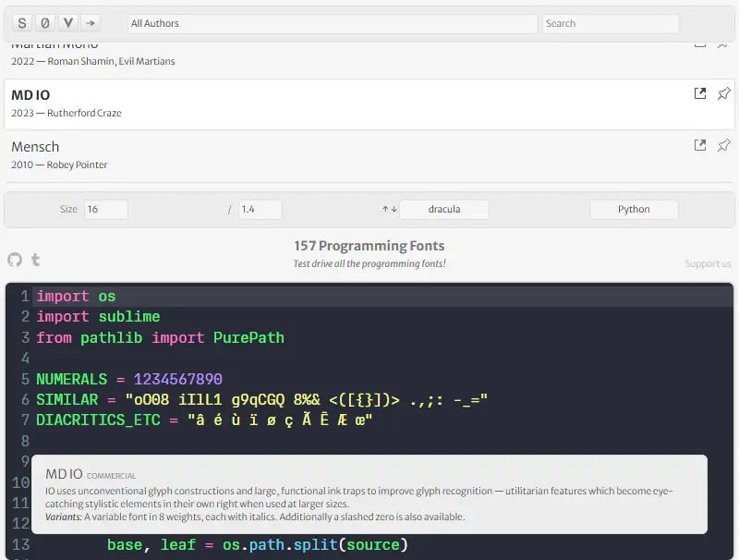Click 2023 — Rutherford Craze text
739x560 pixels.
(x=67, y=113)
